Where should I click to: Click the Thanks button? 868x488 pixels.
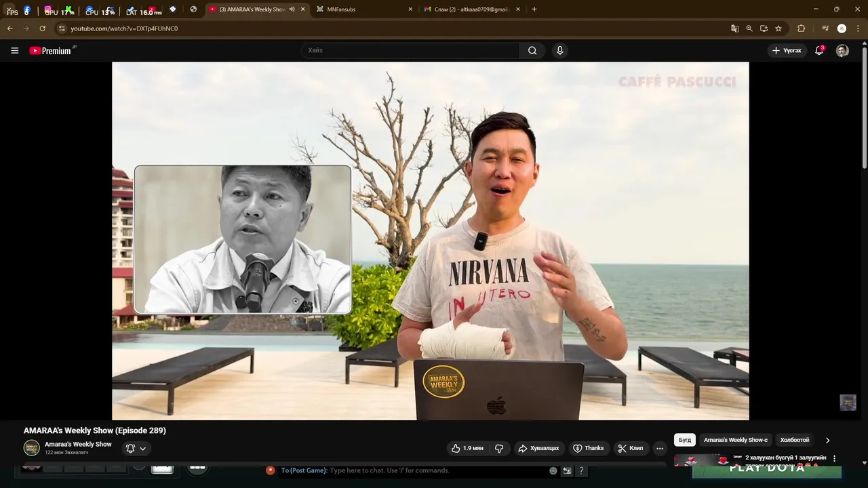(588, 448)
